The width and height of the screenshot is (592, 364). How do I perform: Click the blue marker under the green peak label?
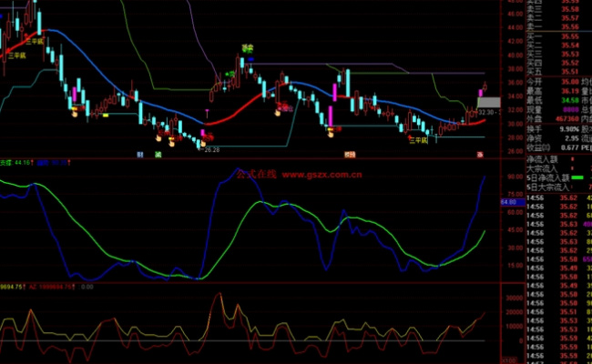(250, 59)
